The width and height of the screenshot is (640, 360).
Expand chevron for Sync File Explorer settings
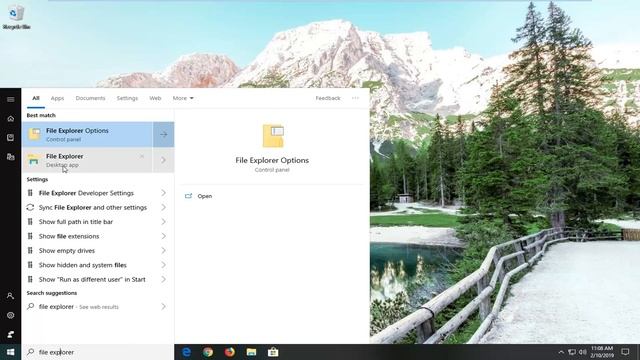coord(164,207)
